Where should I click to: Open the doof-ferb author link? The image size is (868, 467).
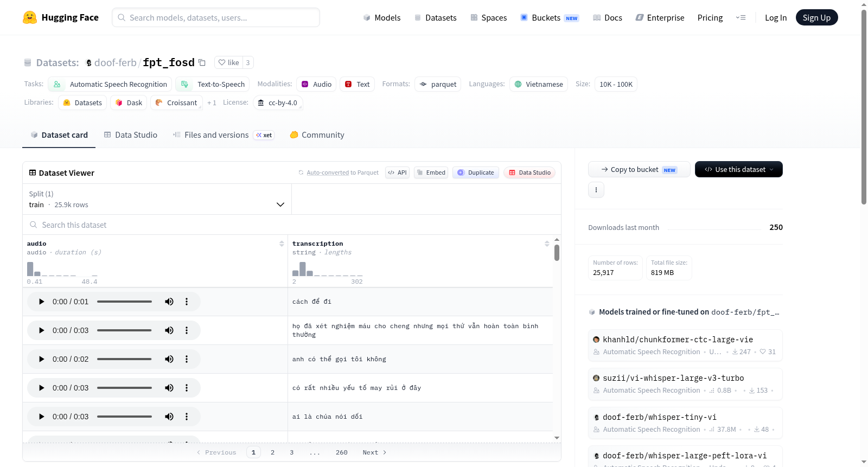click(x=115, y=62)
